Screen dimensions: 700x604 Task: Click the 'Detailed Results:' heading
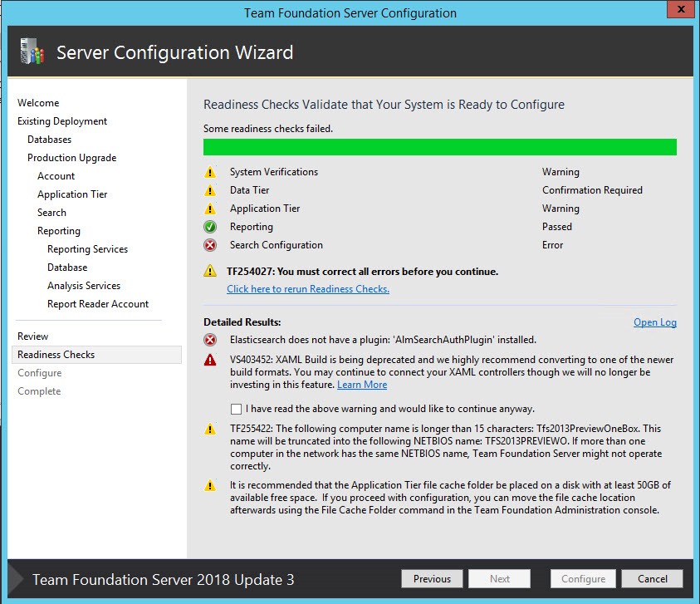(242, 322)
